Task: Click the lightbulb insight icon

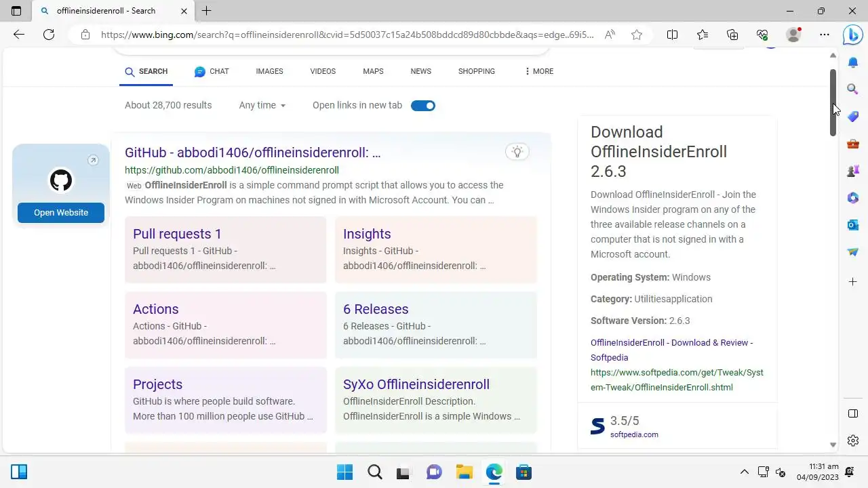Action: [517, 152]
